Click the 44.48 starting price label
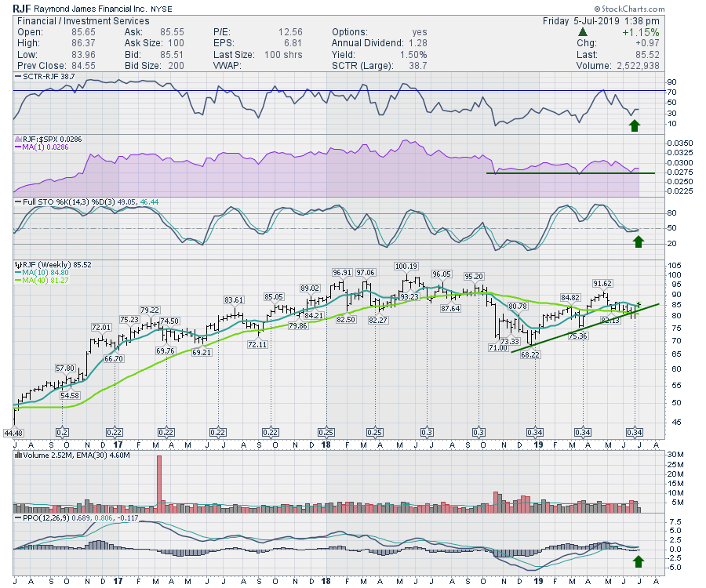This screenshot has height=588, width=706. coord(13,433)
